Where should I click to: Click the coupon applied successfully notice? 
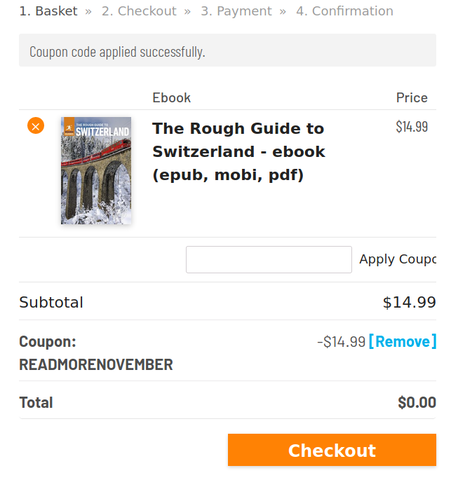(x=227, y=50)
